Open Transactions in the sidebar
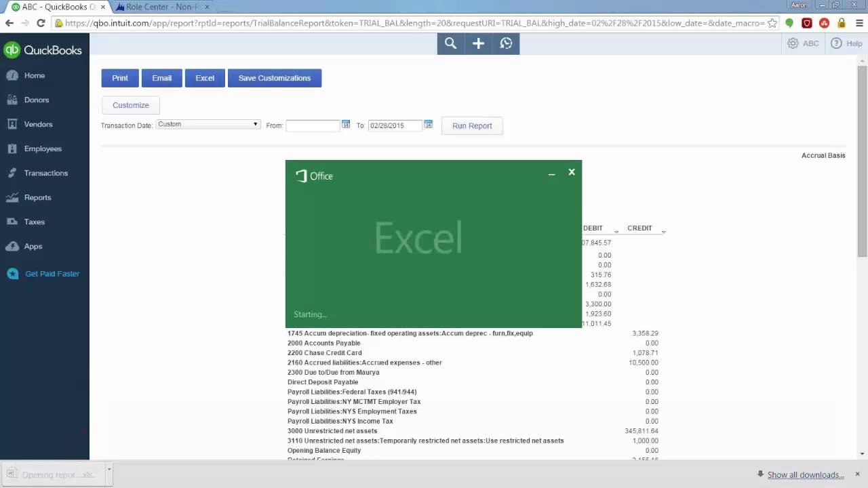 45,173
